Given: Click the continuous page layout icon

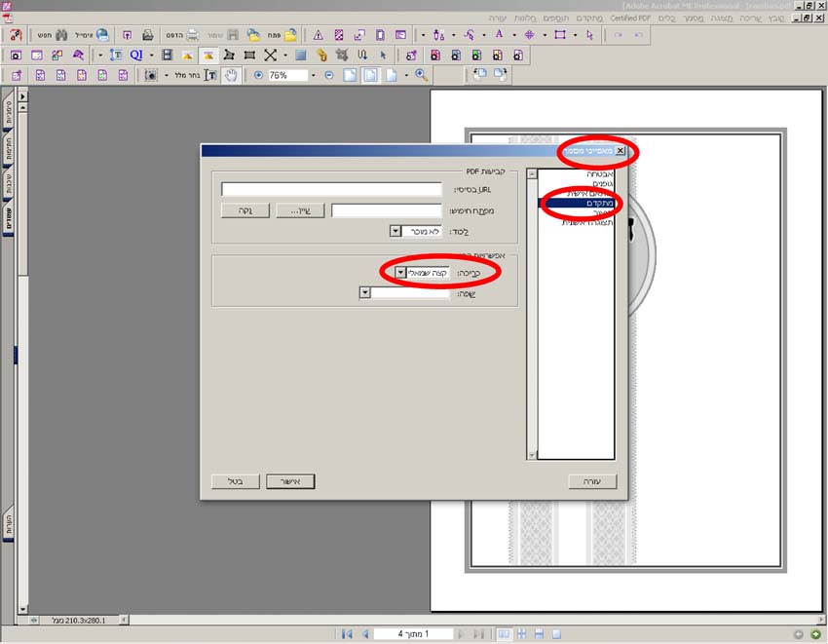Looking at the screenshot, I should (x=539, y=633).
